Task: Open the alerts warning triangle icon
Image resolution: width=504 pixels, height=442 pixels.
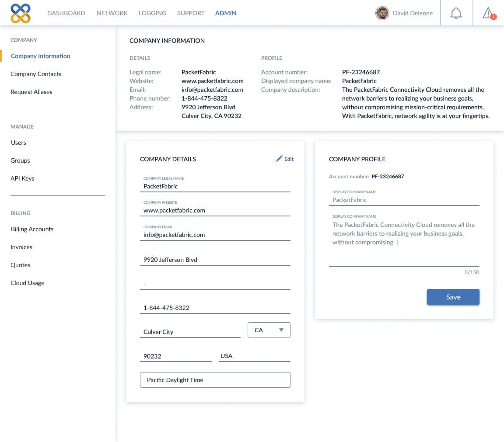Action: pyautogui.click(x=489, y=13)
